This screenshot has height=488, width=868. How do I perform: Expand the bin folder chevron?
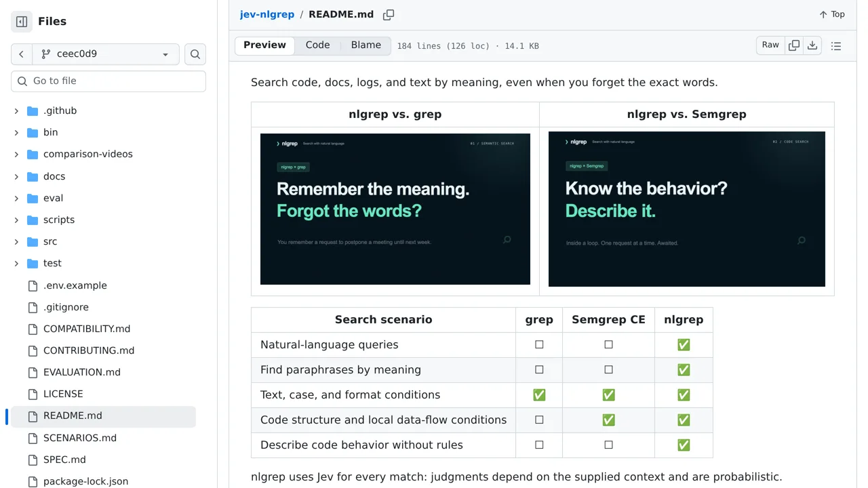16,133
